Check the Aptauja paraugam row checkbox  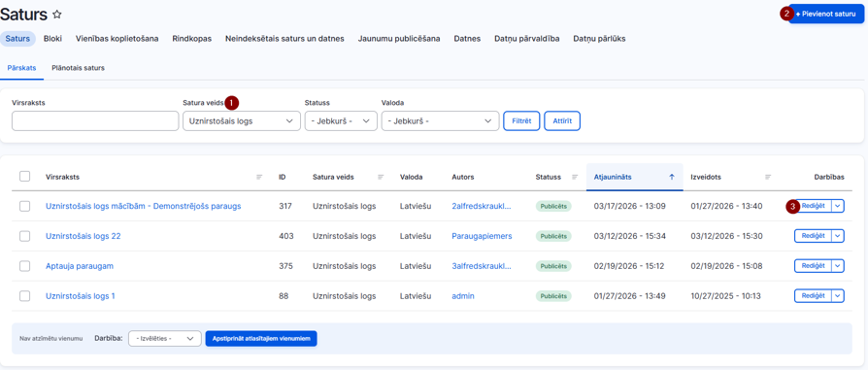(25, 266)
